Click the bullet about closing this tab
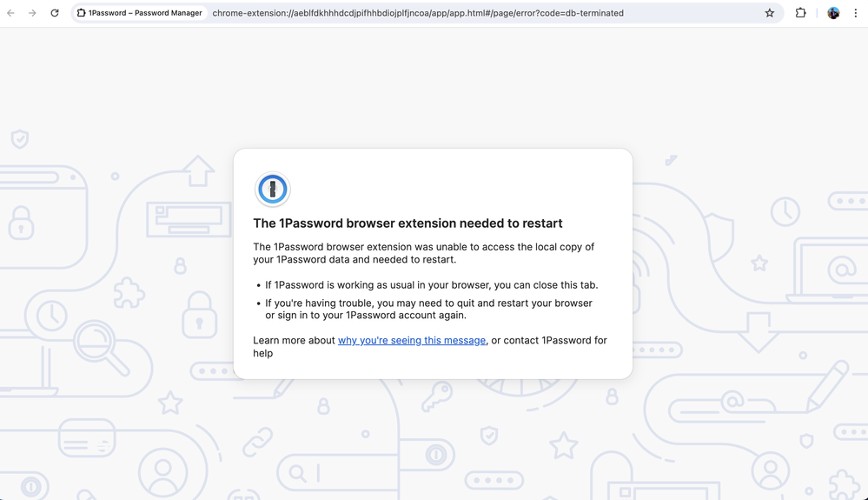The image size is (868, 500). click(x=431, y=284)
